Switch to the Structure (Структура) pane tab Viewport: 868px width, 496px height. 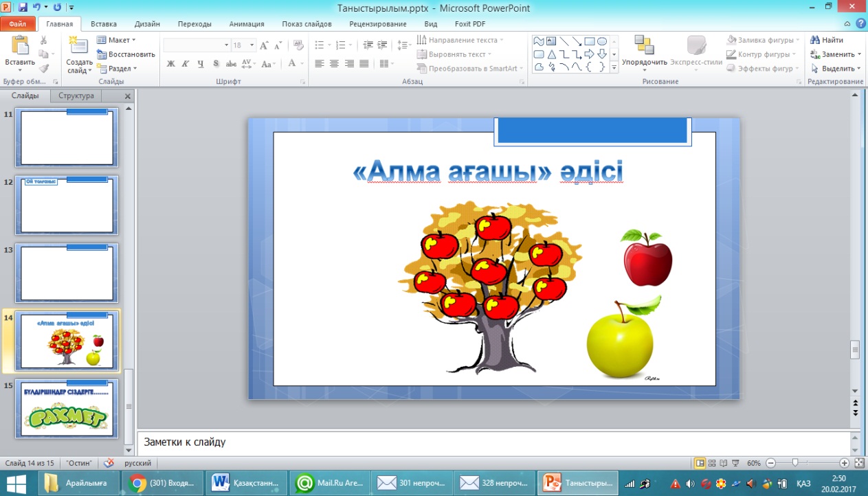(77, 96)
